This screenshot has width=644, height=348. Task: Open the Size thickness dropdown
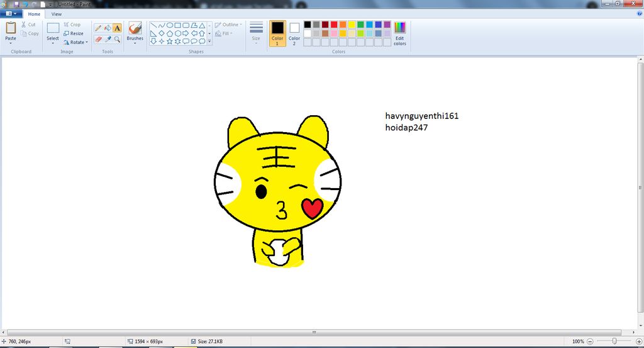tap(256, 33)
